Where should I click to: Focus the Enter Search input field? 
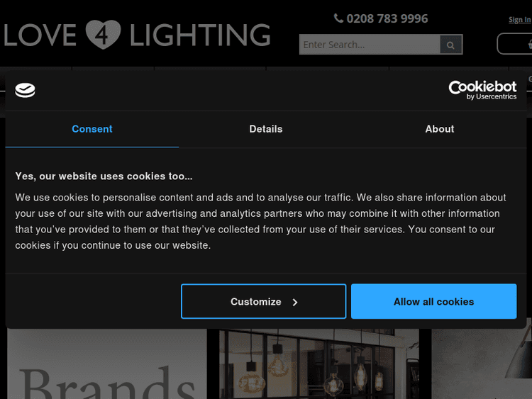369,45
